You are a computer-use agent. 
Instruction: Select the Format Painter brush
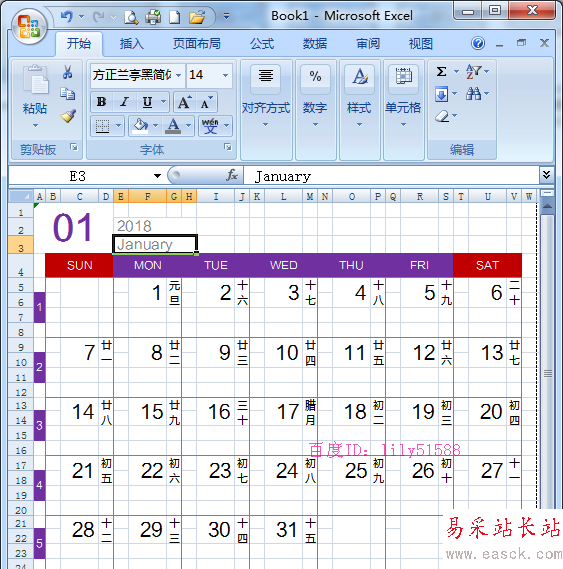[x=68, y=116]
